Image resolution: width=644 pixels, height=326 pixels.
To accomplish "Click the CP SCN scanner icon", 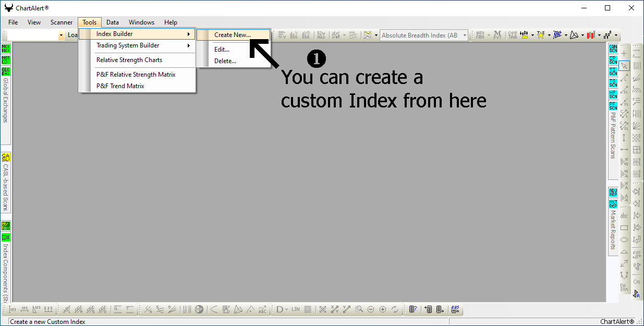I will [613, 60].
